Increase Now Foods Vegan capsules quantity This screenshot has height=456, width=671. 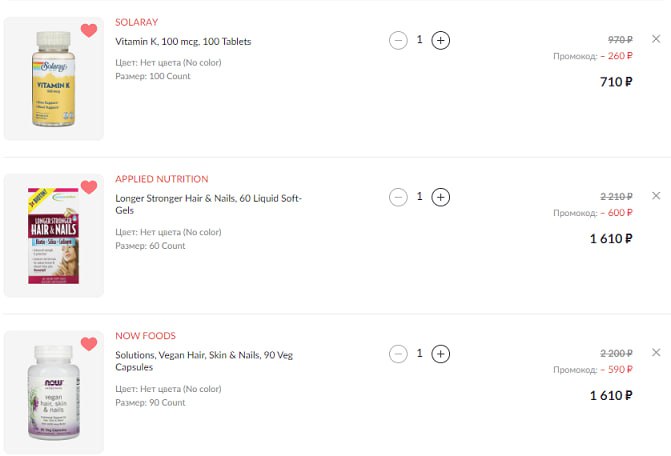[x=440, y=354]
